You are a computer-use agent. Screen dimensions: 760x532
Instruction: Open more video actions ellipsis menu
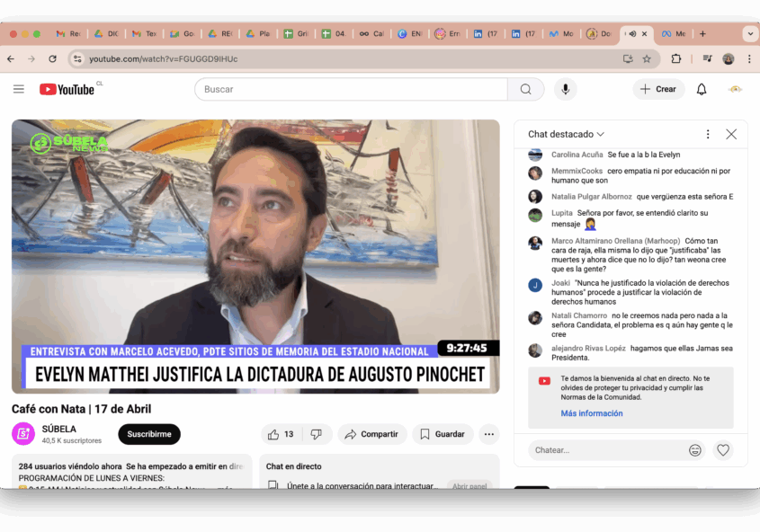click(x=488, y=434)
